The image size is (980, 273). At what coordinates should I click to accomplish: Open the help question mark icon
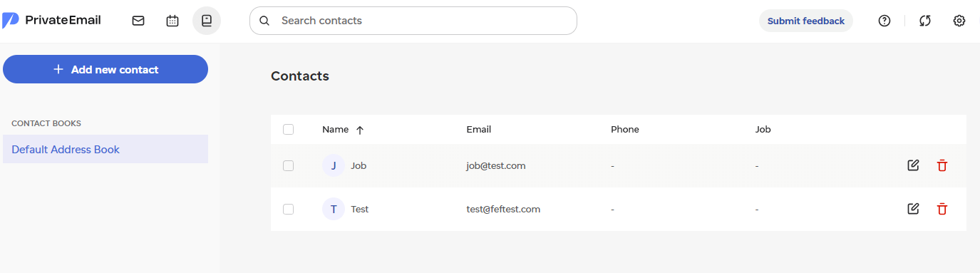884,21
